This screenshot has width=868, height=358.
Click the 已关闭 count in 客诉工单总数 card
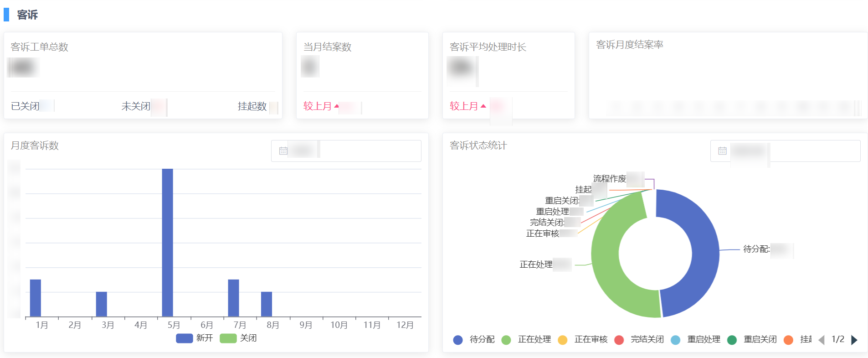click(x=46, y=106)
